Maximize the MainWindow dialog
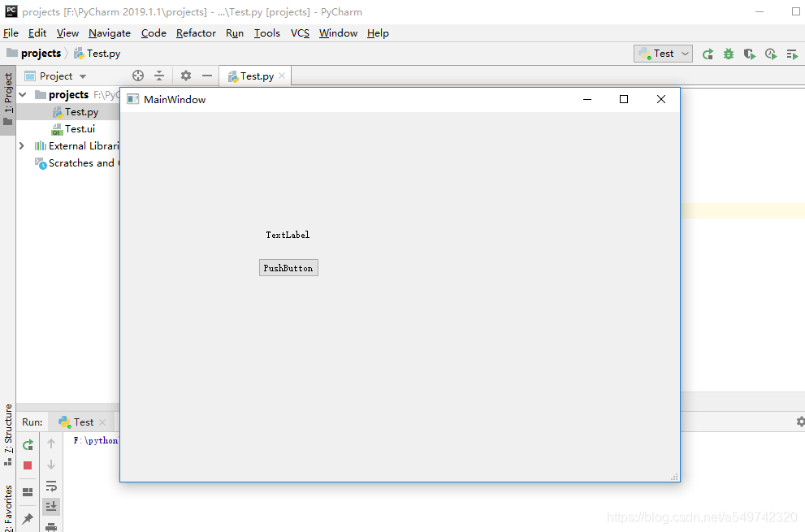805x532 pixels. (x=624, y=99)
